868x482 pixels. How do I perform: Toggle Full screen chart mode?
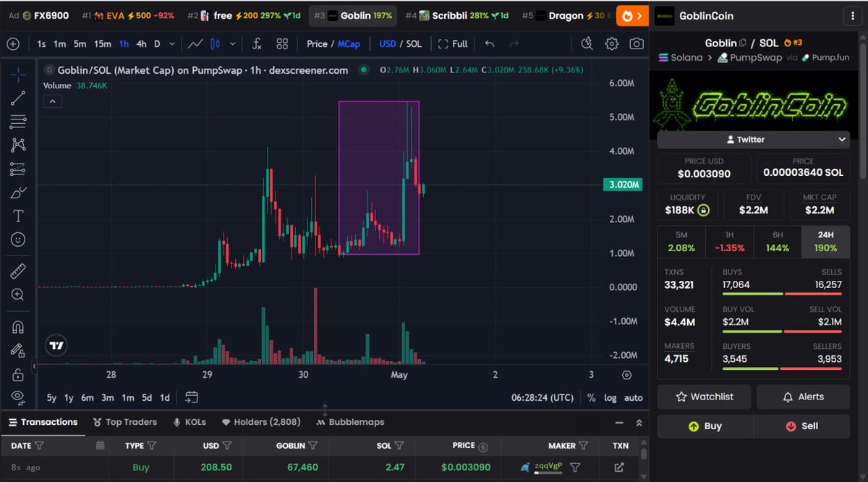[454, 43]
